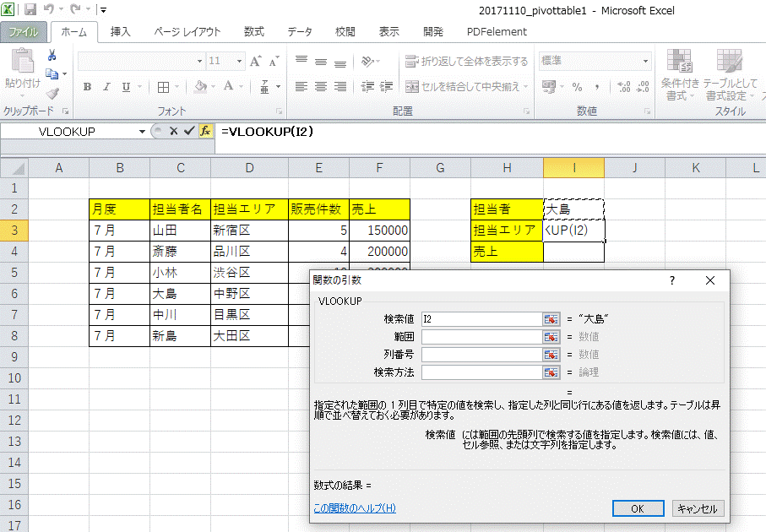Open the ファイル tab
Image resolution: width=766 pixels, height=532 pixels.
24,32
